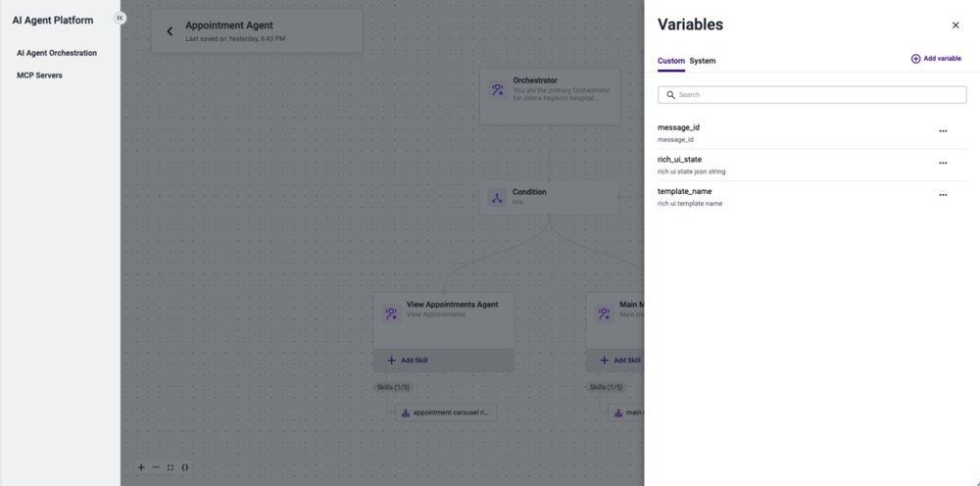The image size is (980, 486).
Task: Select the Custom variables tab
Action: click(671, 61)
